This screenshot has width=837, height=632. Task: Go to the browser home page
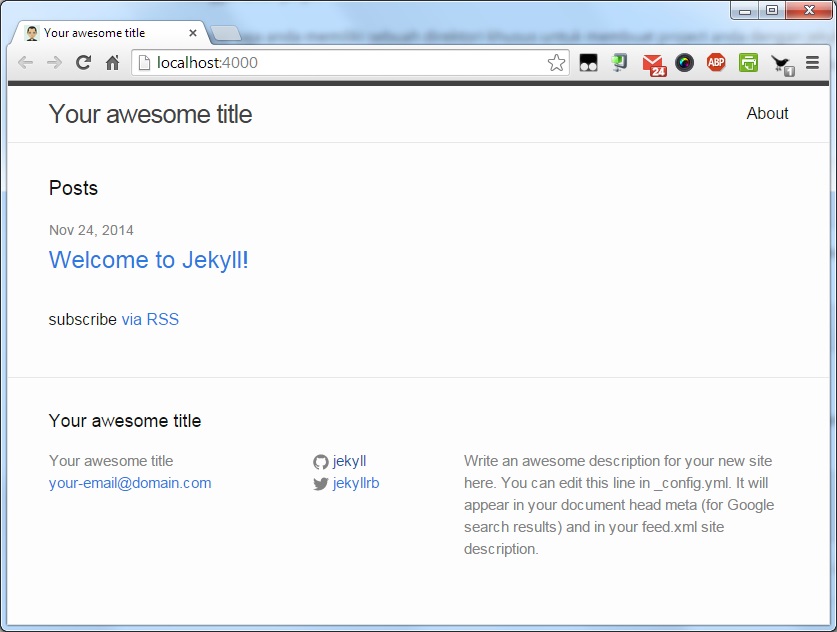coord(113,63)
